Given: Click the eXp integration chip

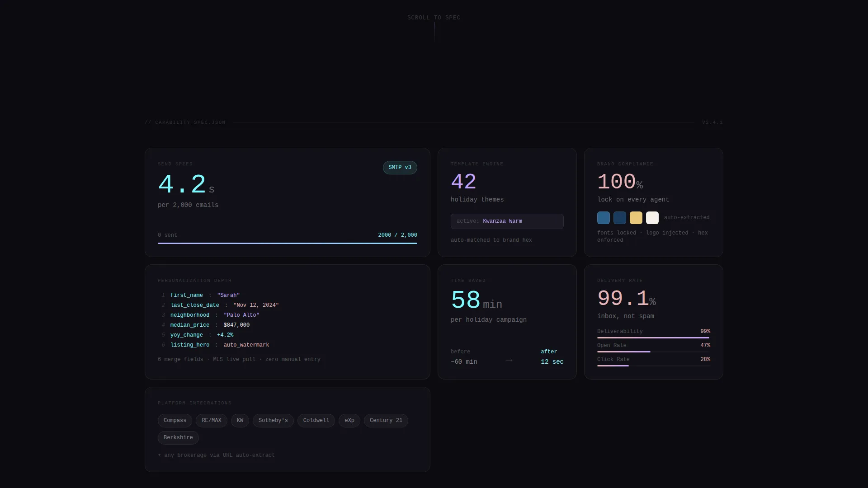Looking at the screenshot, I should pos(349,421).
